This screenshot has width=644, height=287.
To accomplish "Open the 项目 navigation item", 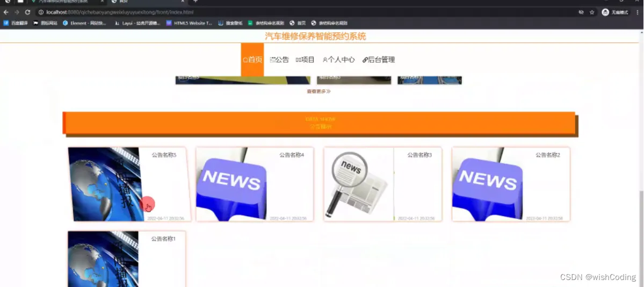I will (x=305, y=60).
